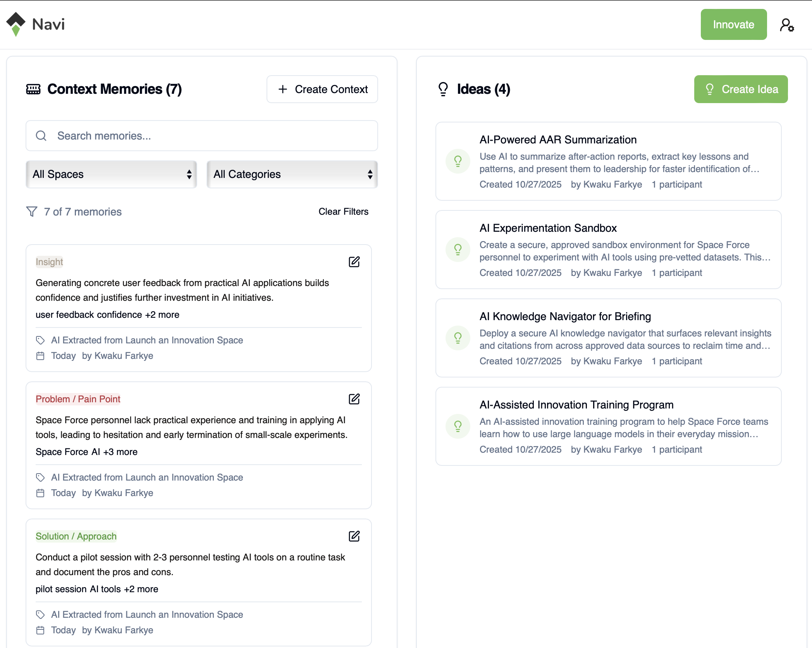Click the green Create Idea button
The image size is (812, 648).
click(x=741, y=89)
